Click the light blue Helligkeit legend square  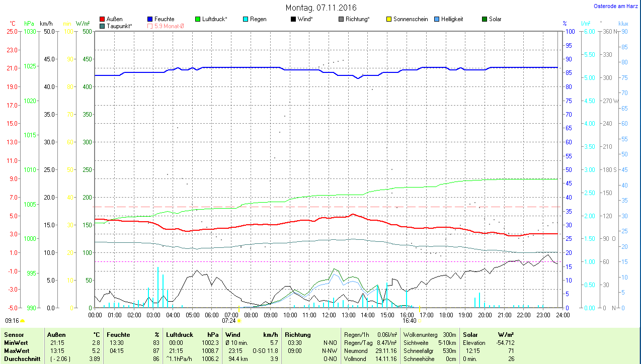[437, 19]
